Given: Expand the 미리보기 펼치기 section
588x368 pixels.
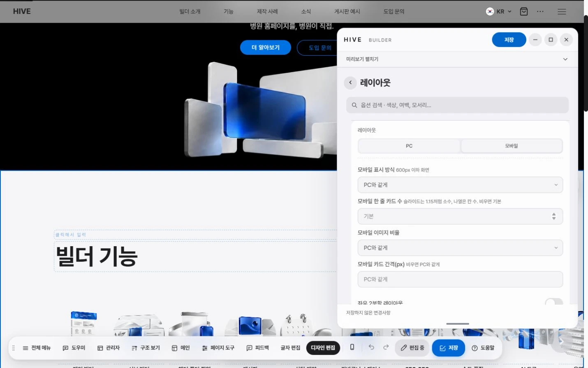Looking at the screenshot, I should 457,59.
